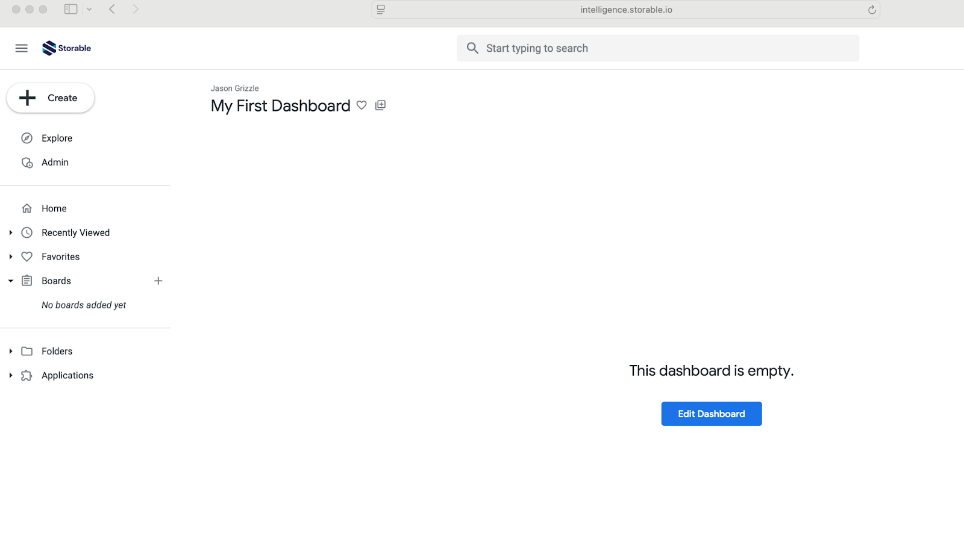
Task: Reload the page in browser toolbar
Action: (x=871, y=10)
